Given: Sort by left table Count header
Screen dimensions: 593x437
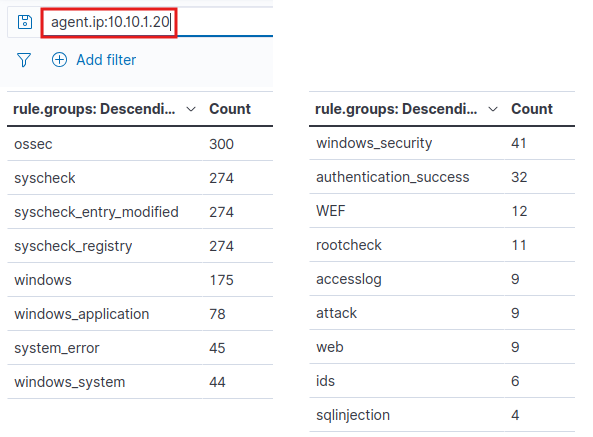Looking at the screenshot, I should click(230, 109).
